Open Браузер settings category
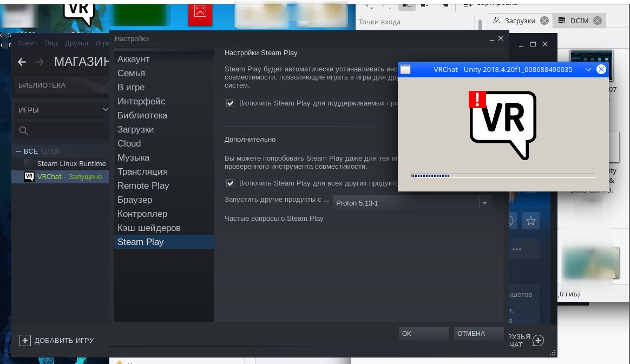 coord(163,200)
